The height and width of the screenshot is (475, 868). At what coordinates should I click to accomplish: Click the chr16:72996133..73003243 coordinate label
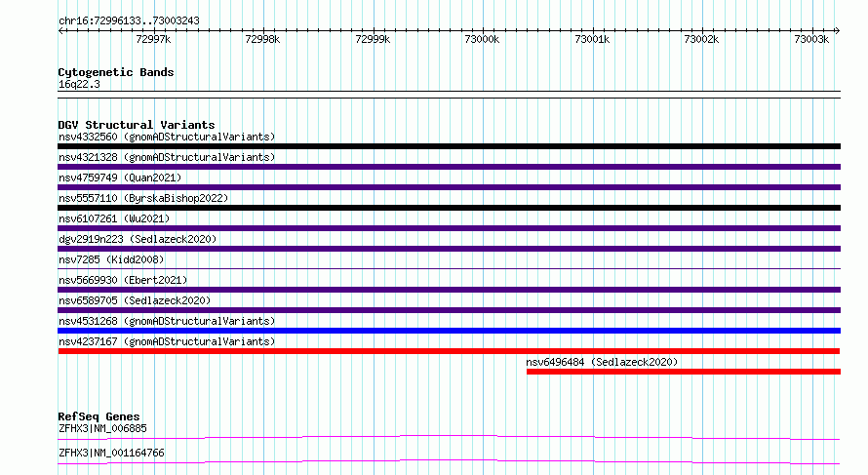click(x=129, y=21)
